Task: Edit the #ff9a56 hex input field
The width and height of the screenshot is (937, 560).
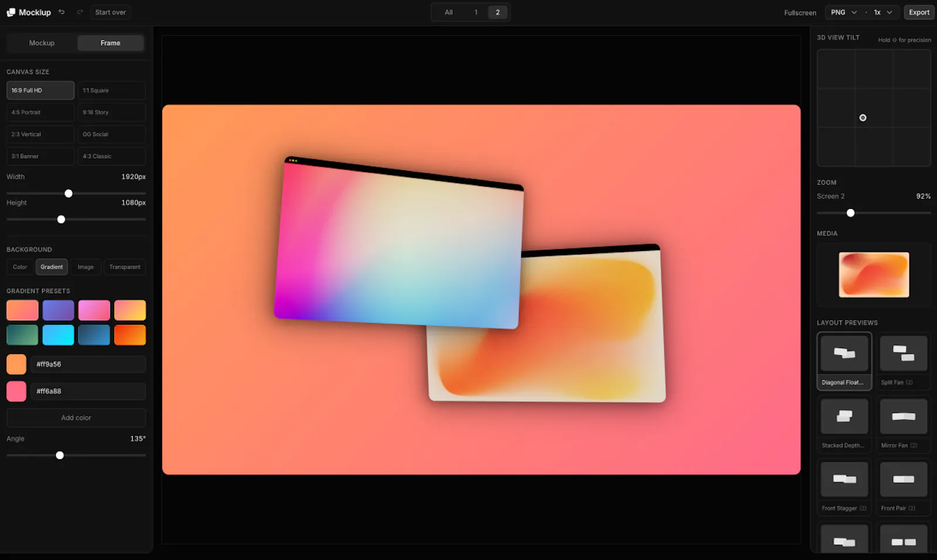Action: (88, 364)
